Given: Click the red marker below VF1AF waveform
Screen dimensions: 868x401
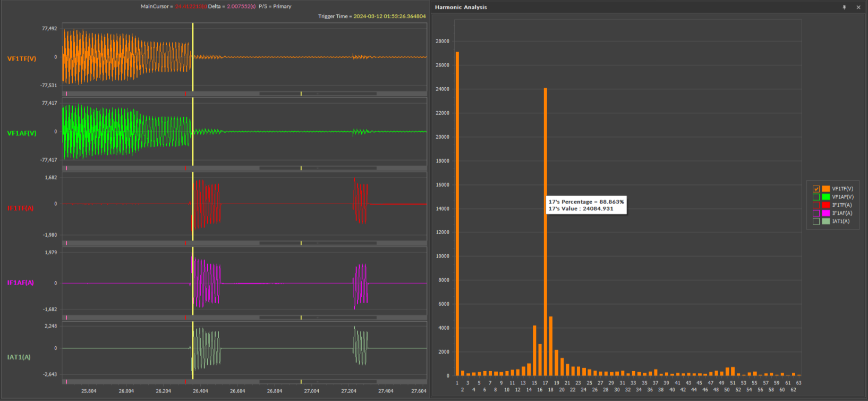Looking at the screenshot, I should click(185, 168).
